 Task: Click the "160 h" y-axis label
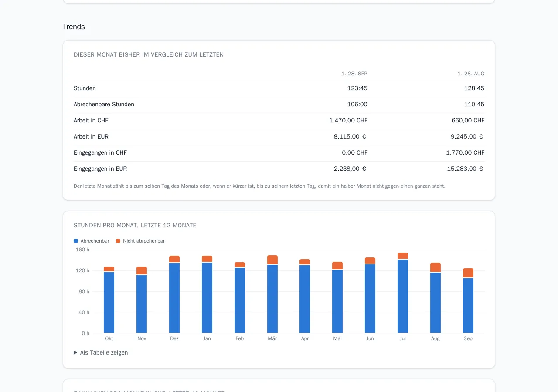tap(82, 250)
